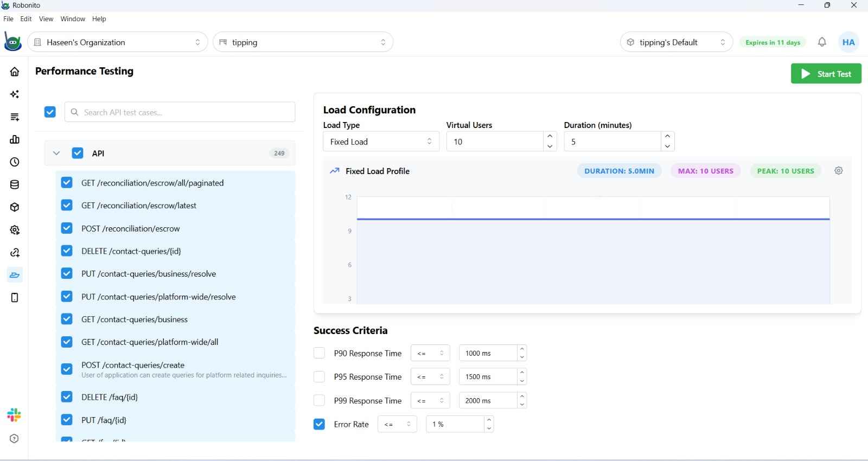868x461 pixels.
Task: Open the cube package sidebar icon
Action: click(x=15, y=207)
